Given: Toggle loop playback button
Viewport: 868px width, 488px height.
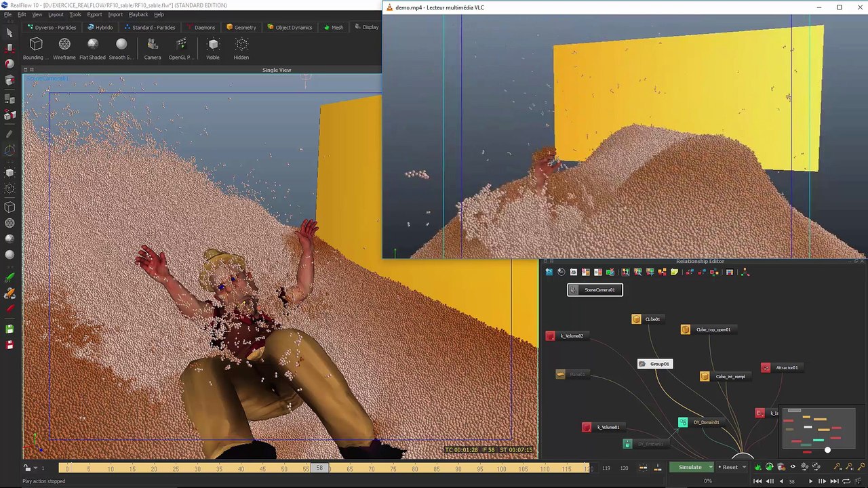Looking at the screenshot, I should [x=846, y=481].
